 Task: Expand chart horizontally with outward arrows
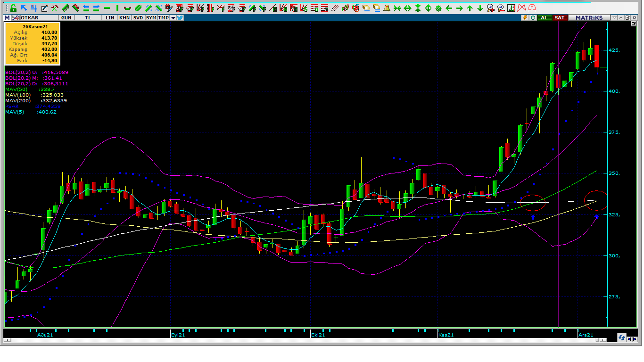pos(407,8)
